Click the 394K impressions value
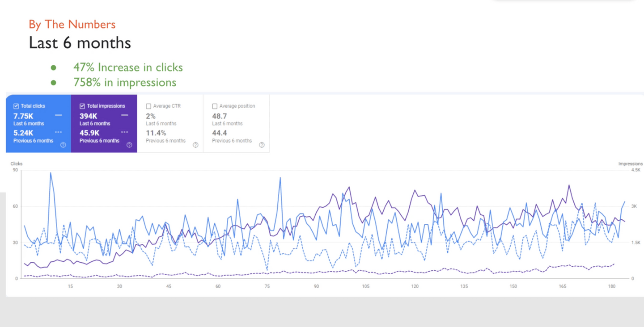The height and width of the screenshot is (327, 644). click(x=89, y=116)
